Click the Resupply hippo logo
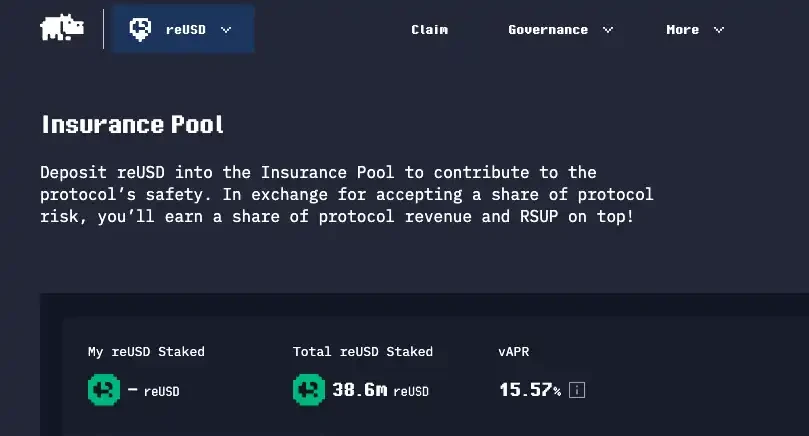The image size is (809, 436). (x=62, y=29)
